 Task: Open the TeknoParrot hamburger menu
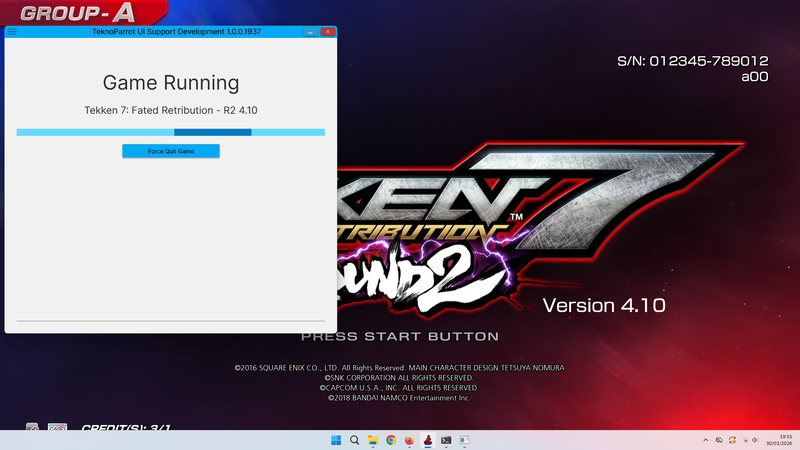tap(12, 32)
